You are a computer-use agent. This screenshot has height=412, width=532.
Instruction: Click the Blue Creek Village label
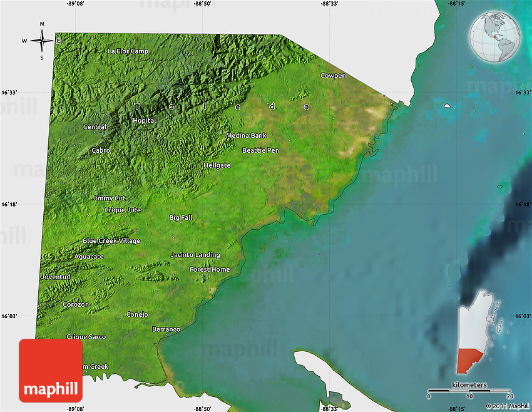(111, 240)
